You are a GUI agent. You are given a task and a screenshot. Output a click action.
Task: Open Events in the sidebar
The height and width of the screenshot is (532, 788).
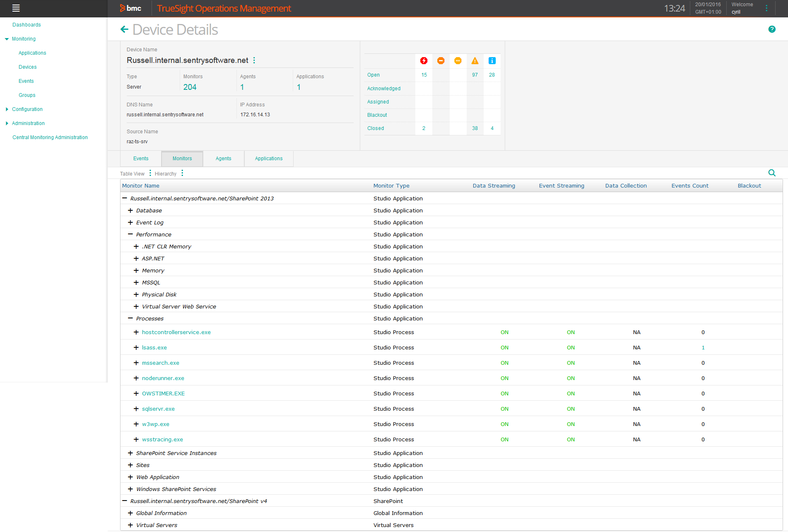[26, 81]
